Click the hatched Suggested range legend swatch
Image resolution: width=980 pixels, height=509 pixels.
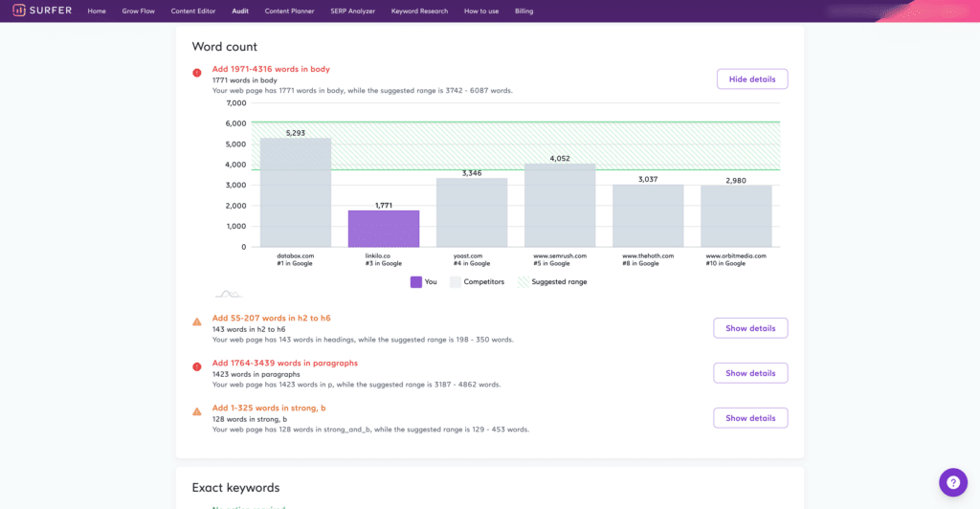tap(523, 281)
